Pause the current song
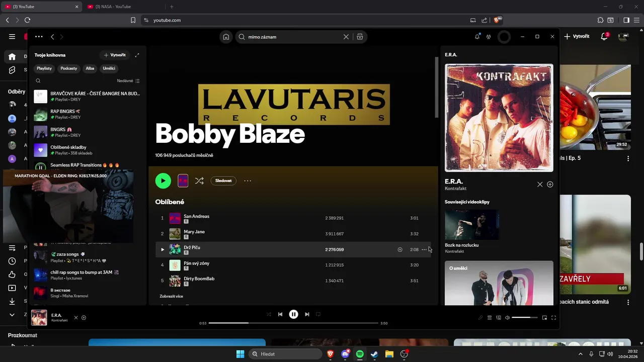Image resolution: width=644 pixels, height=362 pixels. [294, 314]
